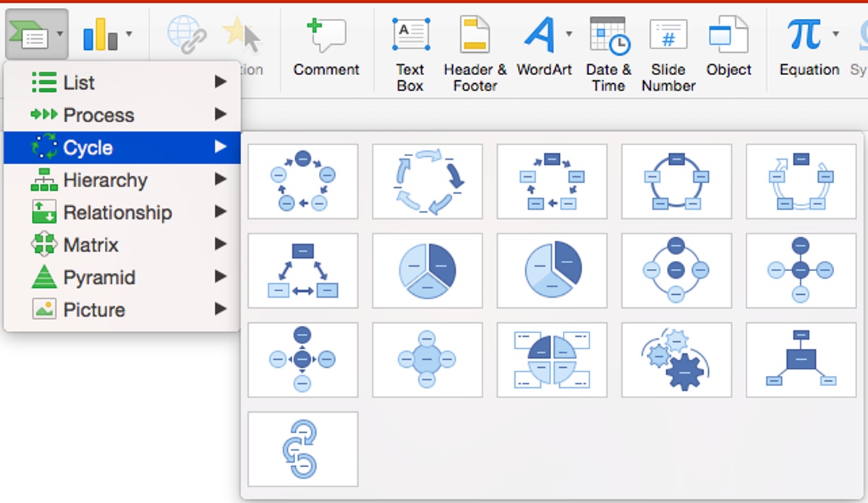This screenshot has width=868, height=503.
Task: Open the Pyramid SmartArt category
Action: [122, 278]
